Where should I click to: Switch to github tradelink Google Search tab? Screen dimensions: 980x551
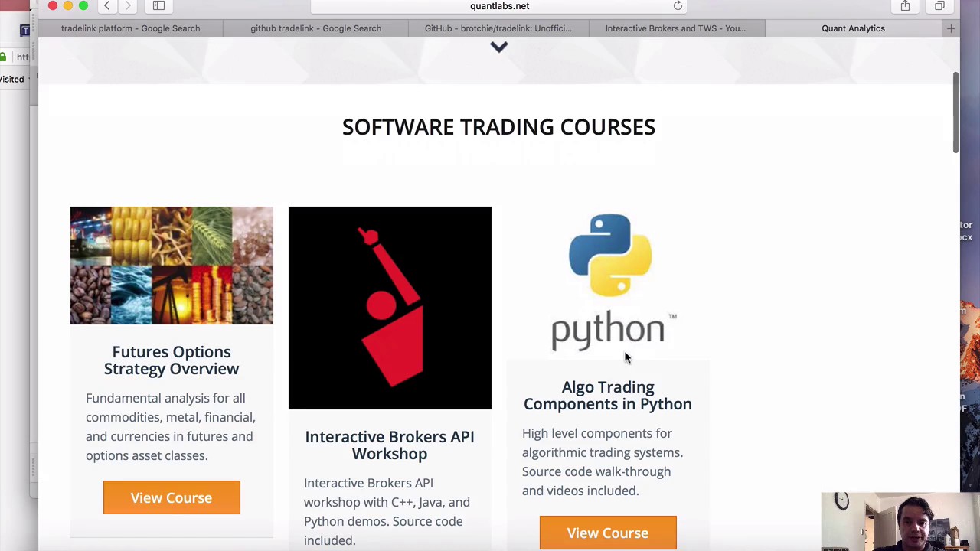pos(315,28)
